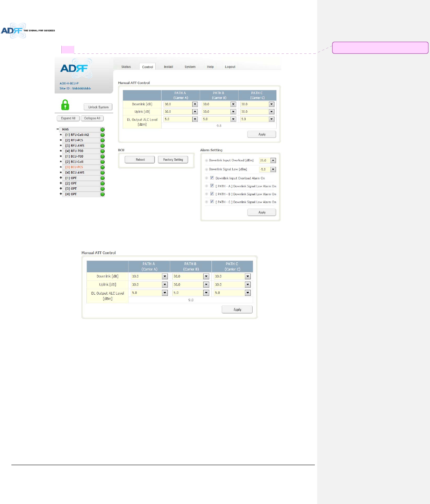This screenshot has height=504, width=430.
Task: Click the status LED beside [2] RFU-PCS
Action: tap(102, 140)
